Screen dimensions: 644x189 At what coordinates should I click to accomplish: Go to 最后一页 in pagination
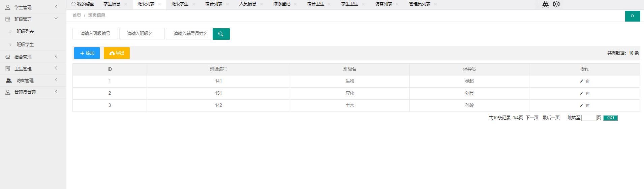(551, 118)
